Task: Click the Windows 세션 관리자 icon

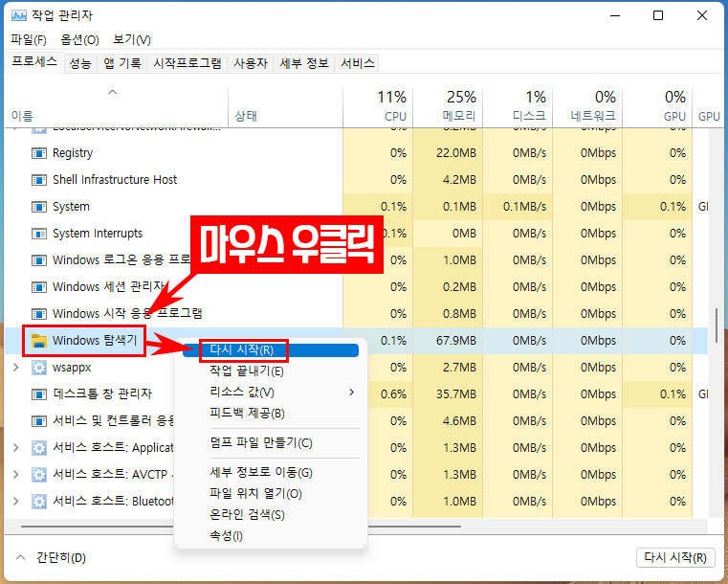Action: 39,287
